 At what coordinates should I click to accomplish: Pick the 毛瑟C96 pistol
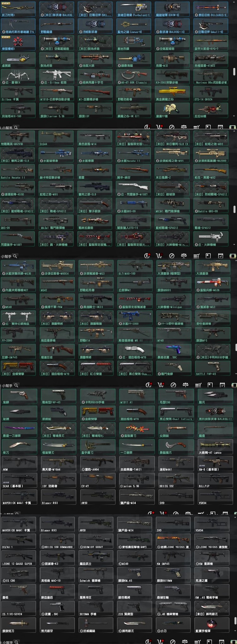[176, 396]
